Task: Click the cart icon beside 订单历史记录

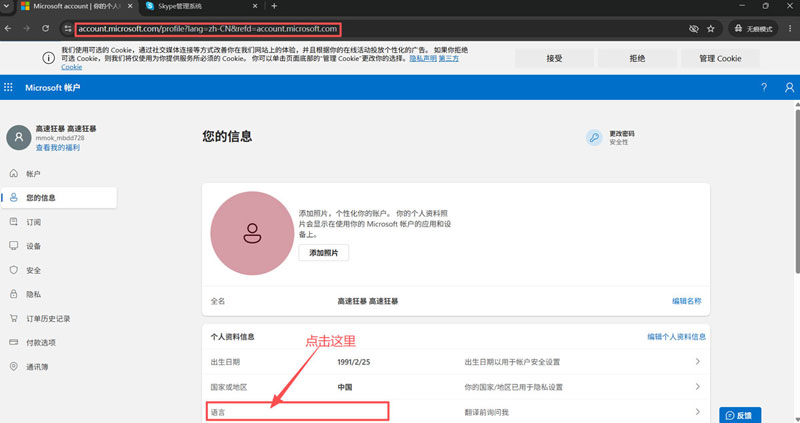Action: click(x=14, y=318)
